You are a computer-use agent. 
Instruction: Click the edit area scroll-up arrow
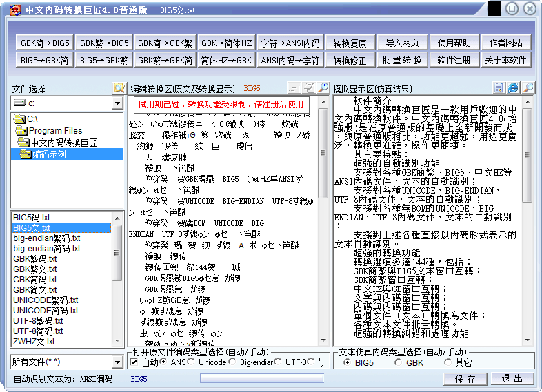click(323, 102)
